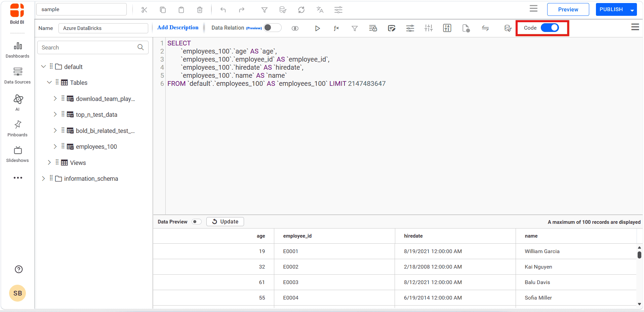The width and height of the screenshot is (644, 312).
Task: Redo the last action
Action: point(242,10)
